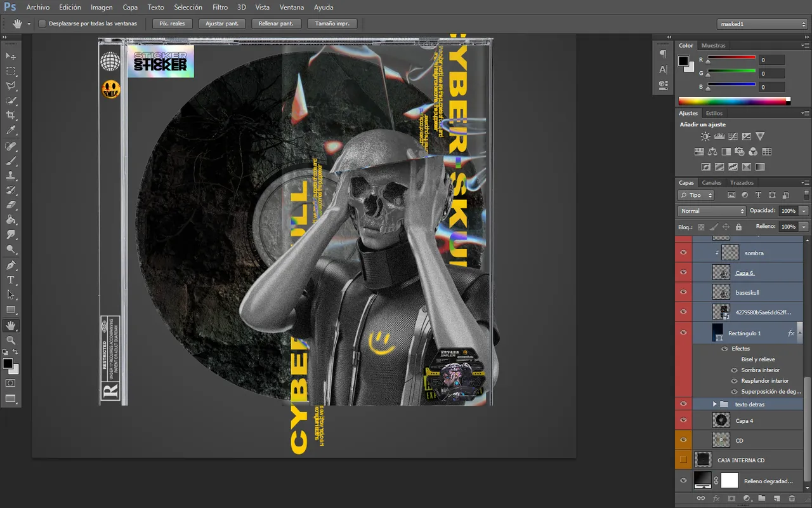Screen dimensions: 812x508
Task: Switch to the Canales tab
Action: 711,182
